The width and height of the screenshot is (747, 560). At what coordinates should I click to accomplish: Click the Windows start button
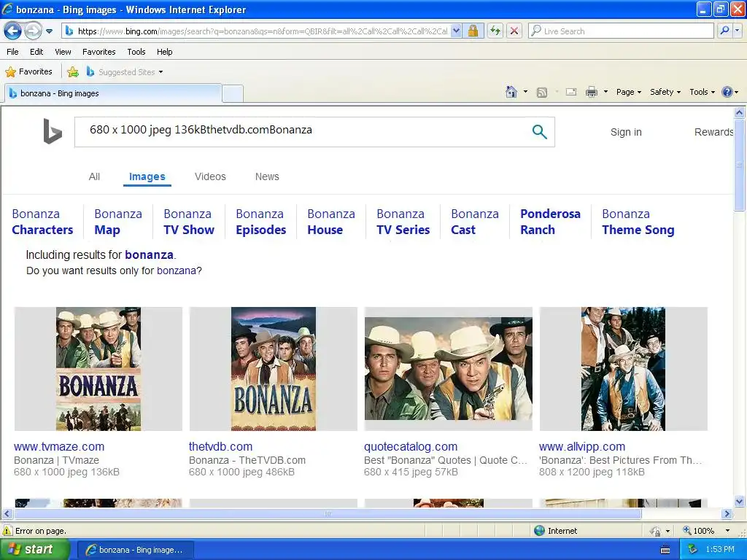[x=35, y=550]
